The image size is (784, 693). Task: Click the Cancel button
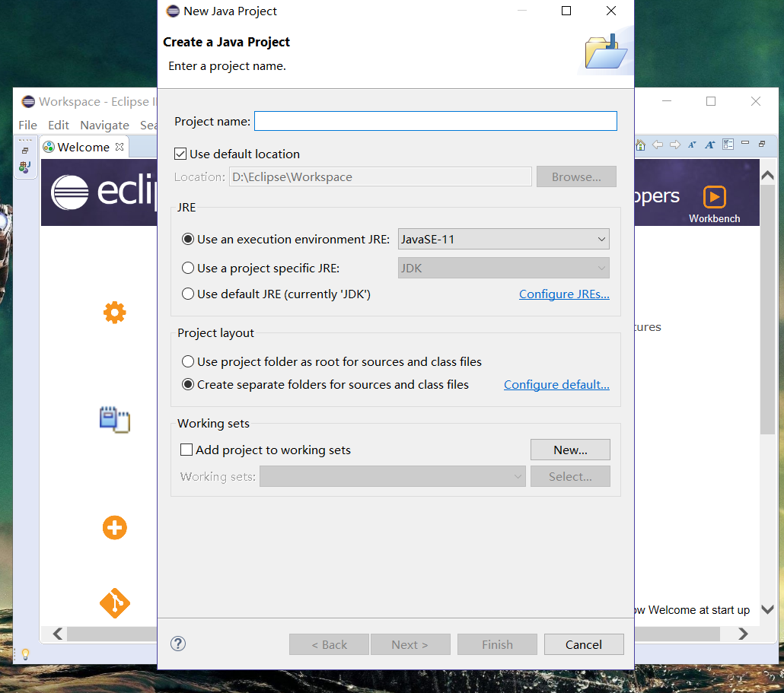point(584,644)
